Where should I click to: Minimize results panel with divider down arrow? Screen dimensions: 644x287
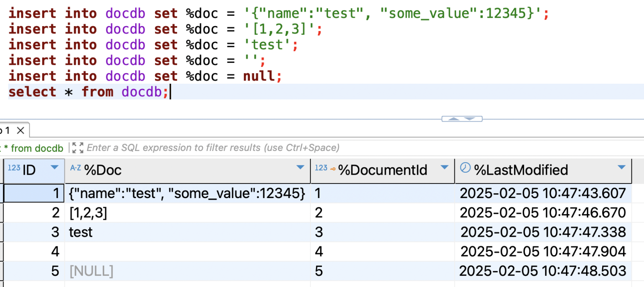pos(470,119)
